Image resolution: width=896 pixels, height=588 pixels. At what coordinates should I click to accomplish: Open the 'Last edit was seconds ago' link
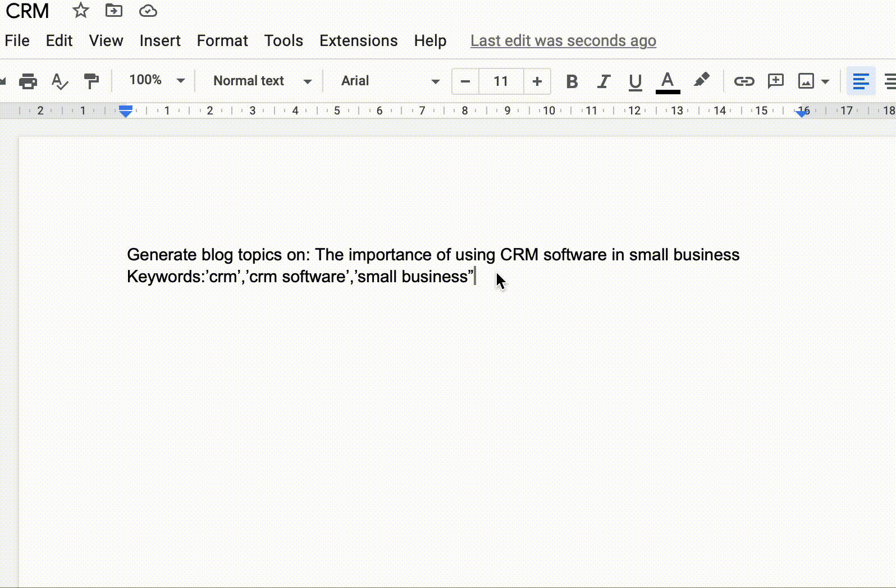pos(563,40)
